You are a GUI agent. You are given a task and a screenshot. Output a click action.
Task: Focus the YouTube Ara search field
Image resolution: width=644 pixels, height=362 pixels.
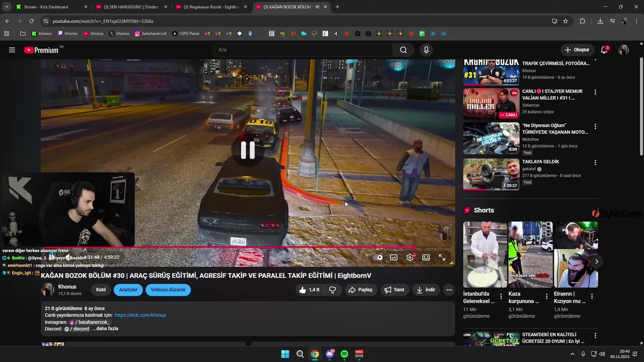[x=303, y=50]
